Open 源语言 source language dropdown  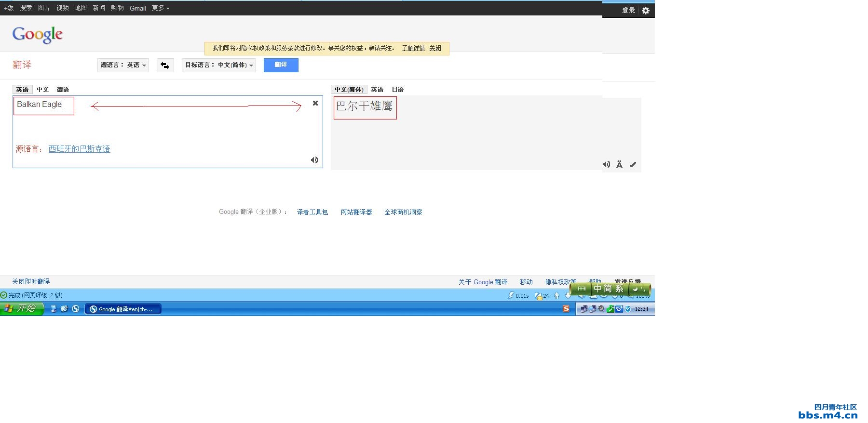(123, 65)
